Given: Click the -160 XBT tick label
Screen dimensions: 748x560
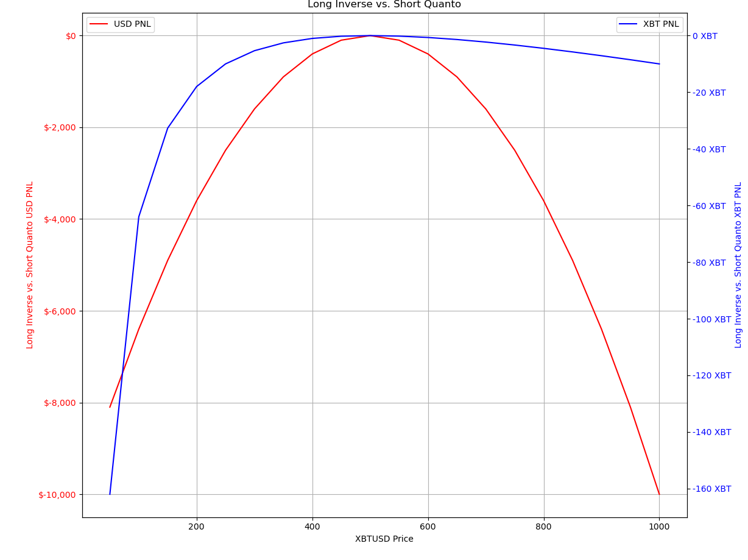Looking at the screenshot, I should coord(711,489).
